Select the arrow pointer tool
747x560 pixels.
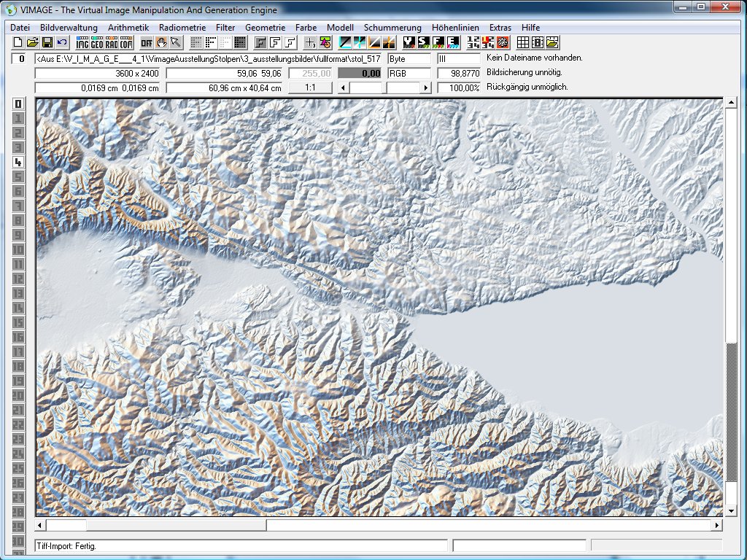coord(176,42)
